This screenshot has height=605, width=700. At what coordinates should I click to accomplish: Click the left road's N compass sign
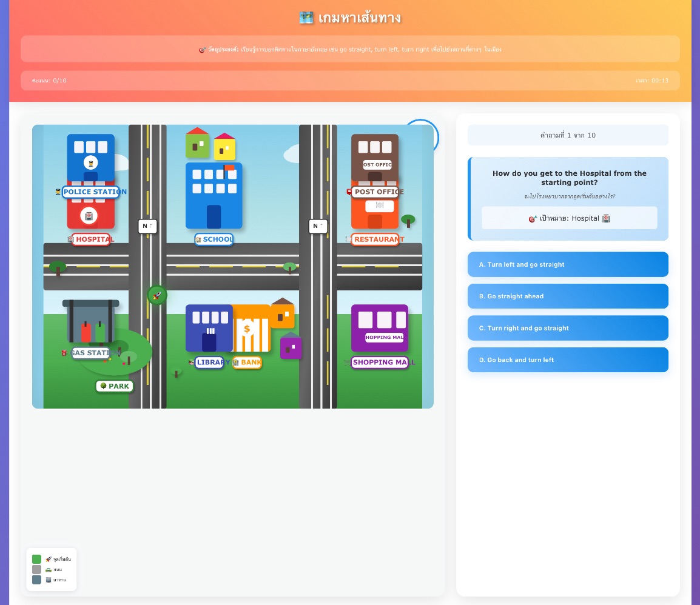pyautogui.click(x=147, y=226)
